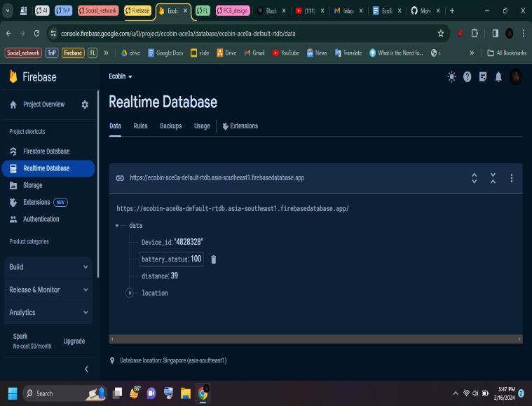Screen dimensions: 532x406
Task: Switch to the Data tab
Action: click(x=115, y=126)
